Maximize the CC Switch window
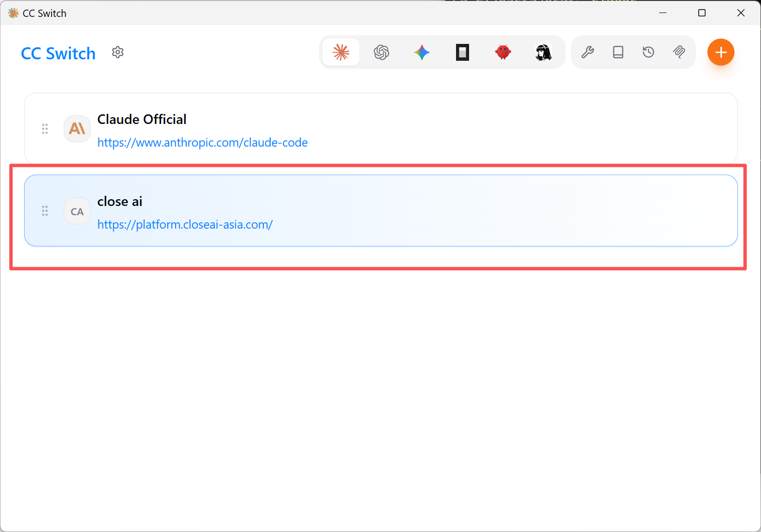Viewport: 761px width, 532px height. coord(702,13)
